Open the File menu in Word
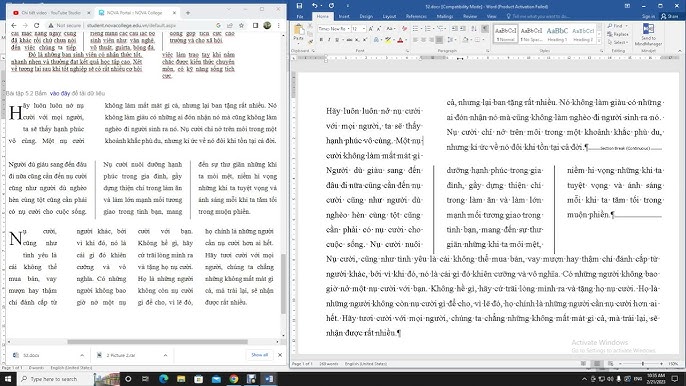The width and height of the screenshot is (686, 386). [x=300, y=16]
